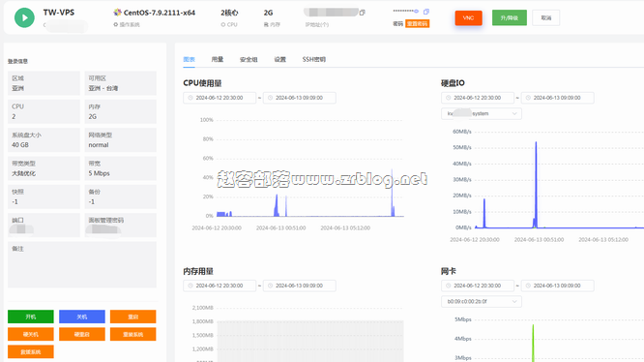Click the normal network type value
The height and width of the screenshot is (362, 644).
pyautogui.click(x=99, y=145)
